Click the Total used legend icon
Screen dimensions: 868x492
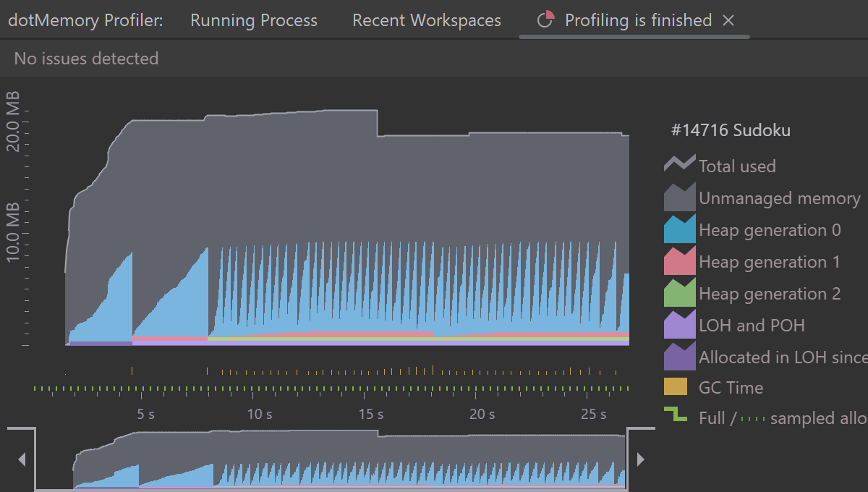[x=679, y=165]
